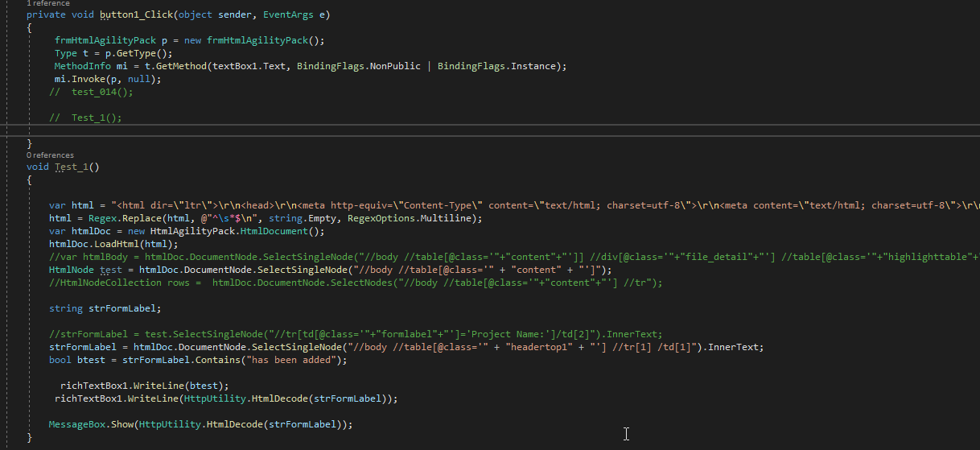Screen dimensions: 980x450
Task: Click the t.GetMethod call
Action: coord(174,66)
